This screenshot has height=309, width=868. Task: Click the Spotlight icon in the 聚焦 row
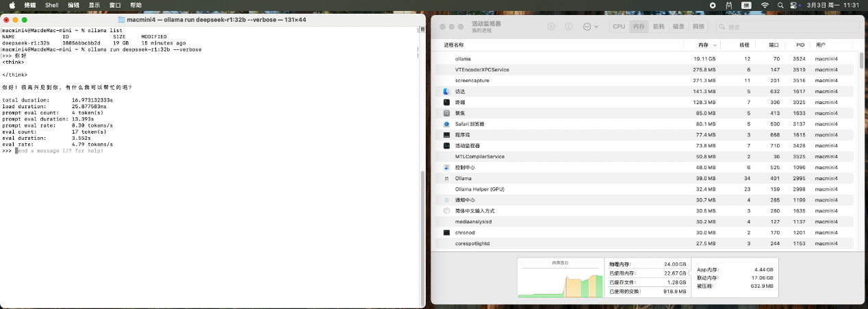click(x=446, y=113)
